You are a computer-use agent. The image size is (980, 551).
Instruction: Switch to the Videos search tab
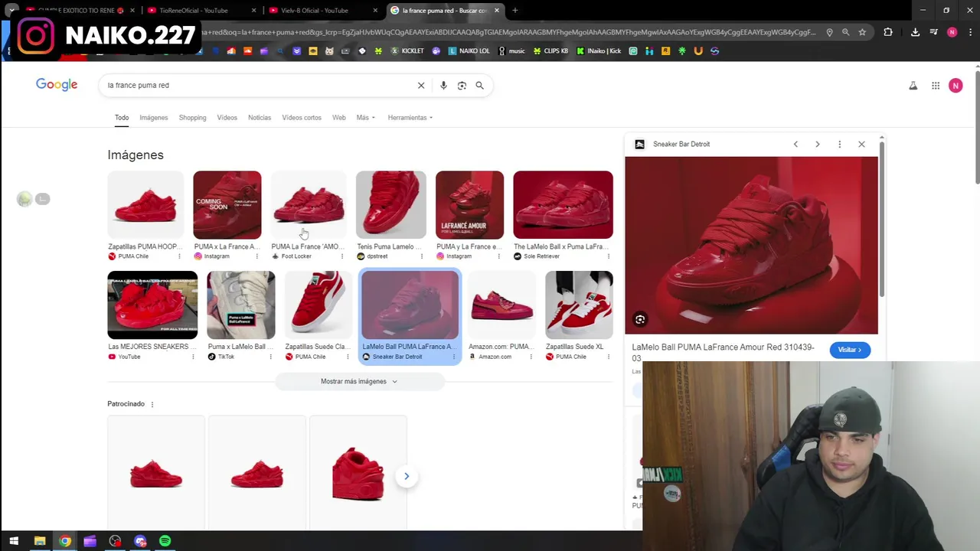[x=227, y=117]
